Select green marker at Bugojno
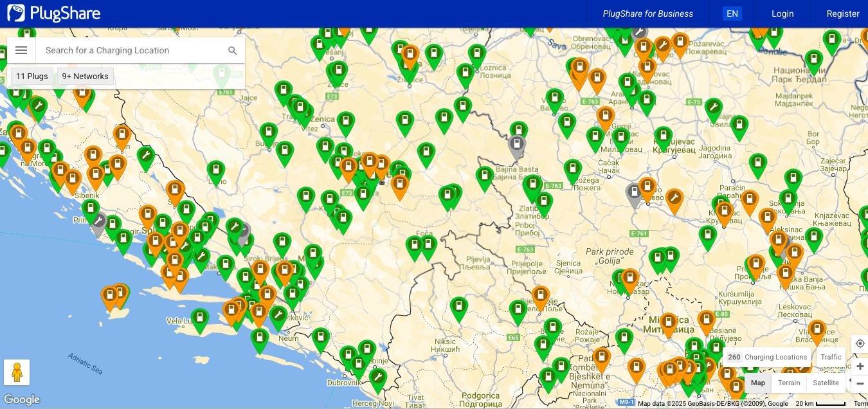Image resolution: width=868 pixels, height=409 pixels. click(268, 134)
